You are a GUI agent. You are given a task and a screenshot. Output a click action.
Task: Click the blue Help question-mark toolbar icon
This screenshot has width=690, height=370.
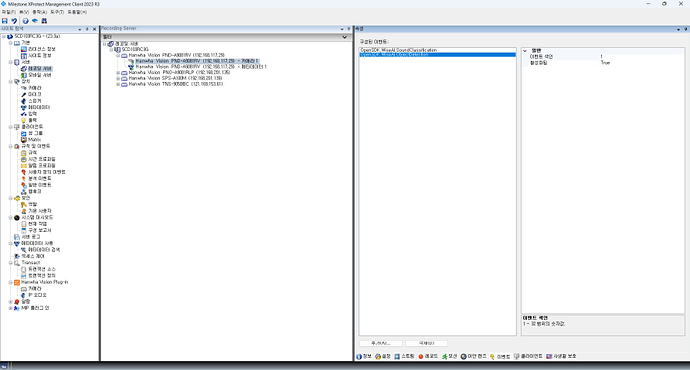(26, 21)
